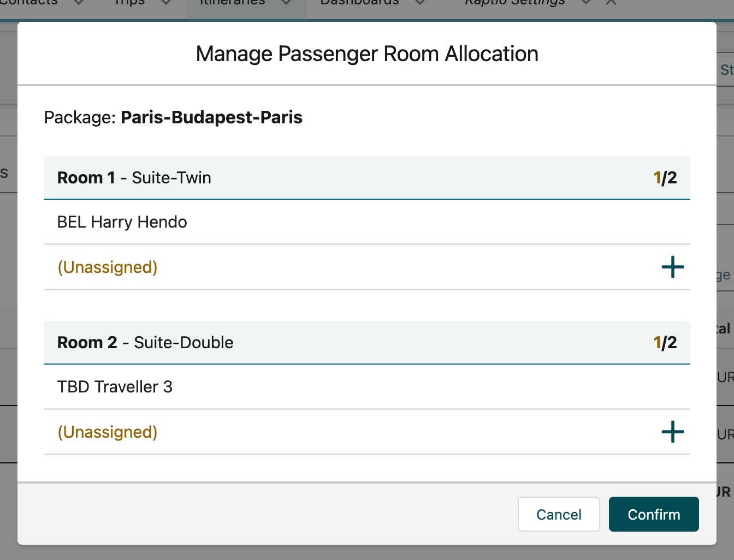Screen dimensions: 734x560
Task: Select passenger TBD Traveller 3
Action: [x=115, y=387]
